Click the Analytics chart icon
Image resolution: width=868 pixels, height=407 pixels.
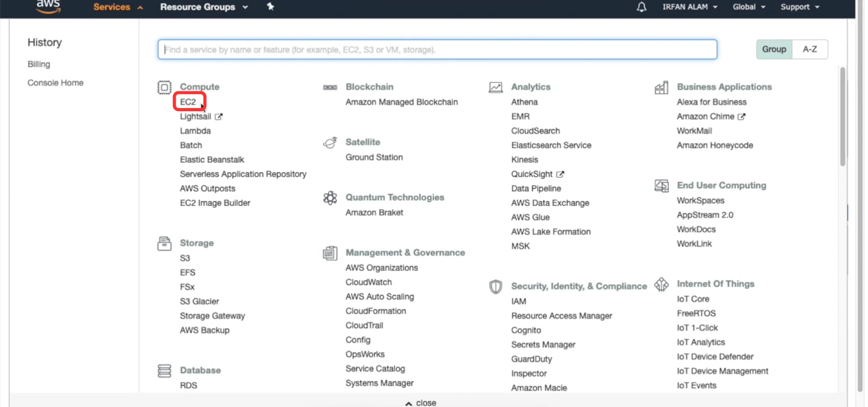(496, 87)
